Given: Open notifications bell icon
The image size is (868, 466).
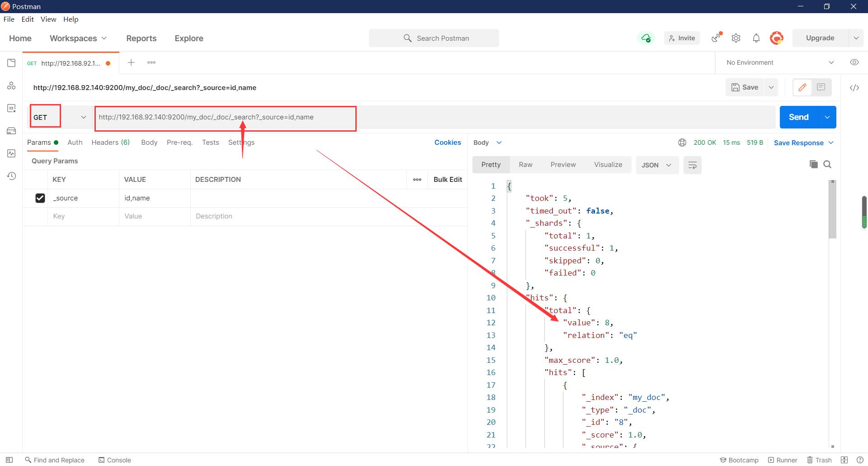Looking at the screenshot, I should (756, 38).
